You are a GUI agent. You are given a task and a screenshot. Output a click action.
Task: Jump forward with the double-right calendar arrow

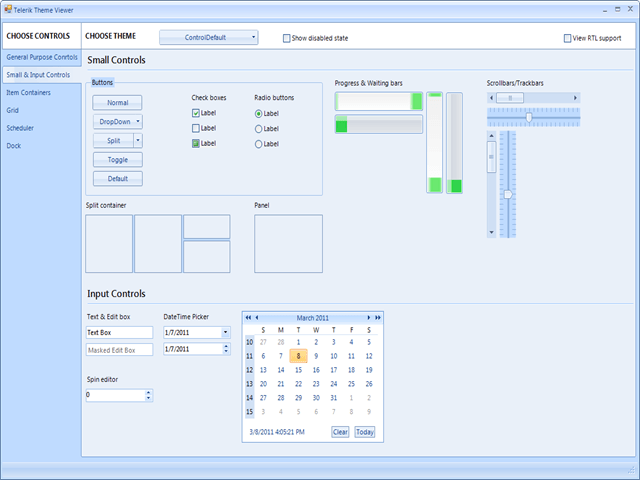click(378, 318)
